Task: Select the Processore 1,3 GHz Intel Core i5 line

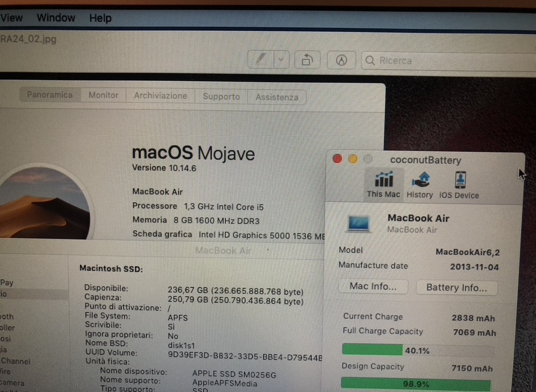Action: [198, 206]
